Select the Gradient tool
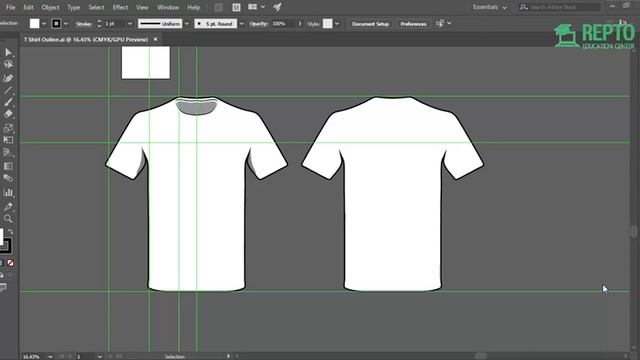The width and height of the screenshot is (640, 360). point(8,166)
